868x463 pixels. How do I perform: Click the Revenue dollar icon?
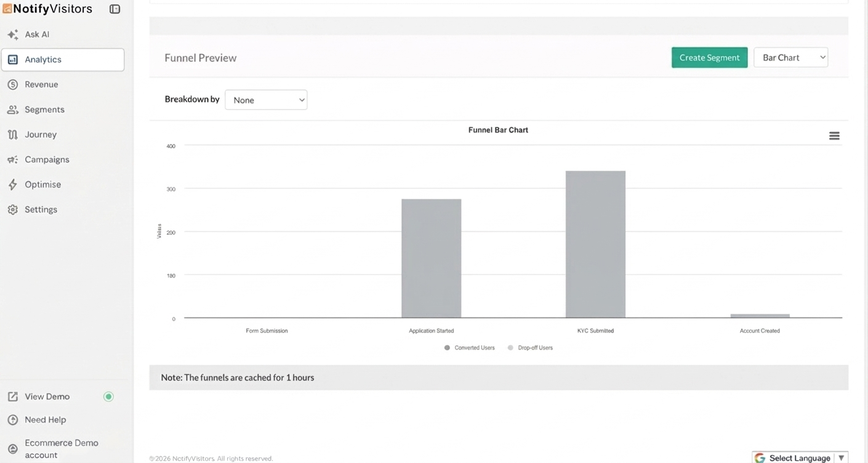(x=12, y=84)
